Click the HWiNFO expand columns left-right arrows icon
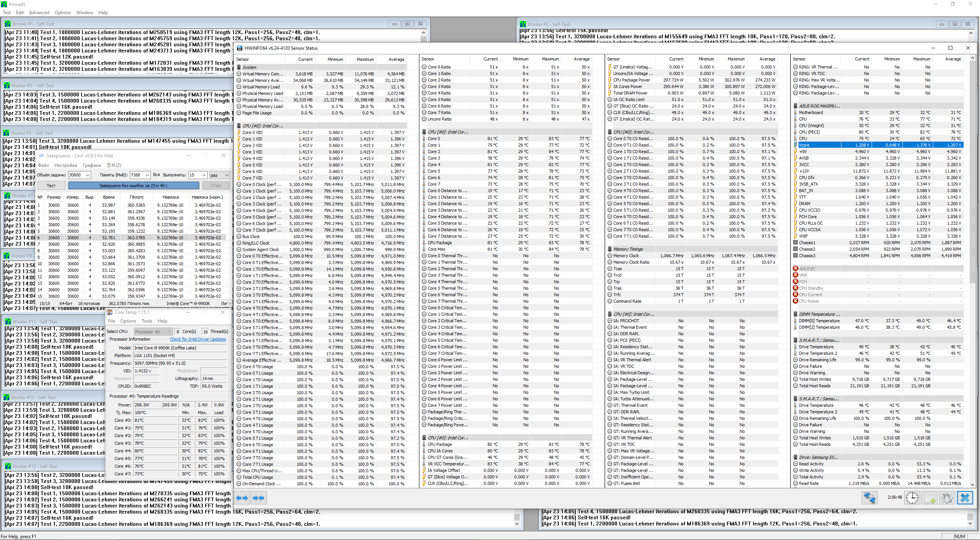 [x=242, y=498]
